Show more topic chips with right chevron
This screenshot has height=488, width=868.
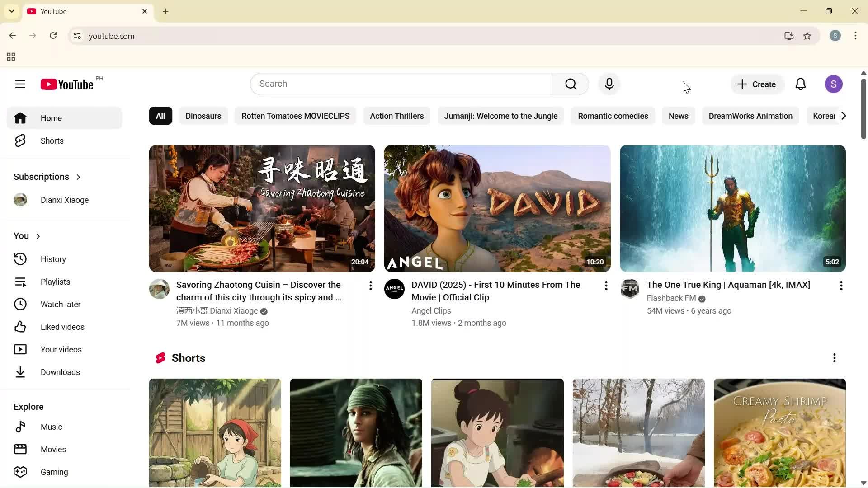click(843, 116)
